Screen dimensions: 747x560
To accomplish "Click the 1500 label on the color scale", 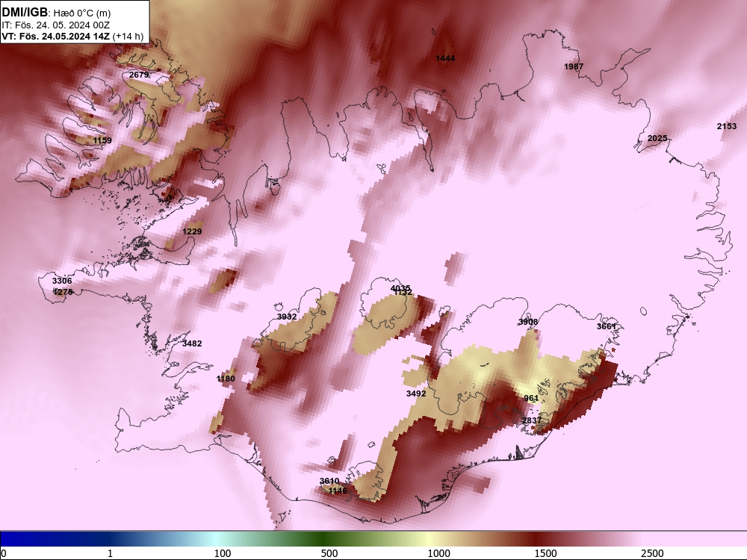I will click(x=545, y=553).
